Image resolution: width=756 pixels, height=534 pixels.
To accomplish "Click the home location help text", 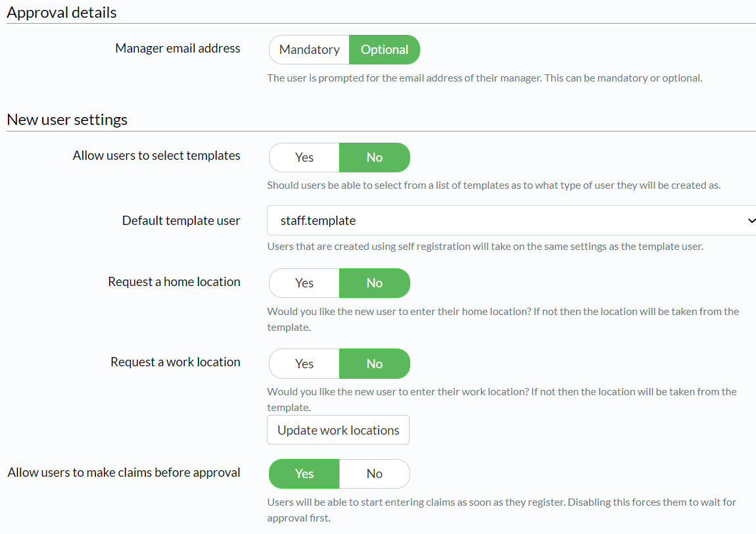I will coord(503,320).
